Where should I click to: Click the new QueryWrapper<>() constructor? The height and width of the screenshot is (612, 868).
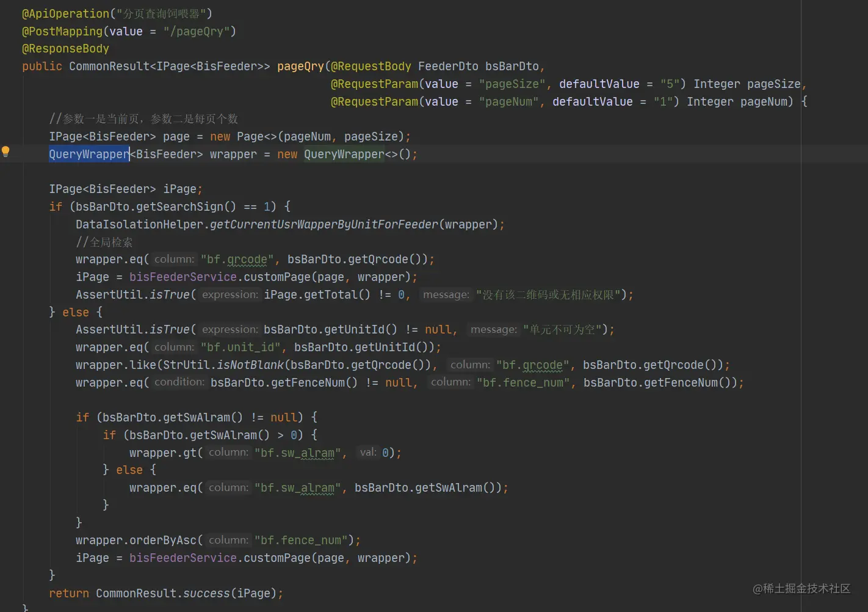(x=344, y=154)
